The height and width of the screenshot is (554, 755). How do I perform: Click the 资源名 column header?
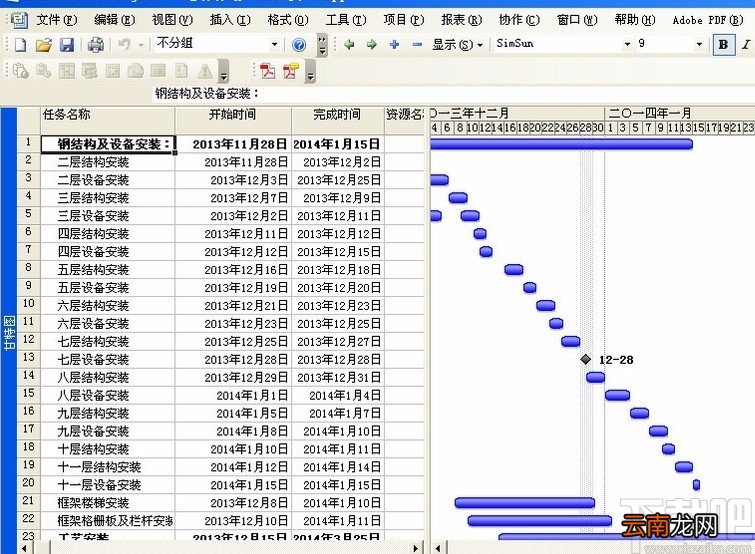(x=404, y=120)
